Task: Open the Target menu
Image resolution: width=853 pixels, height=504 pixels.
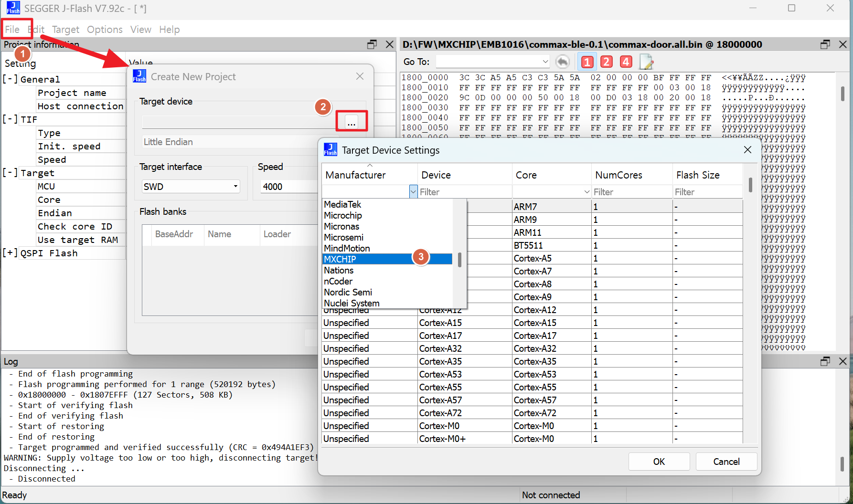Action: (65, 30)
